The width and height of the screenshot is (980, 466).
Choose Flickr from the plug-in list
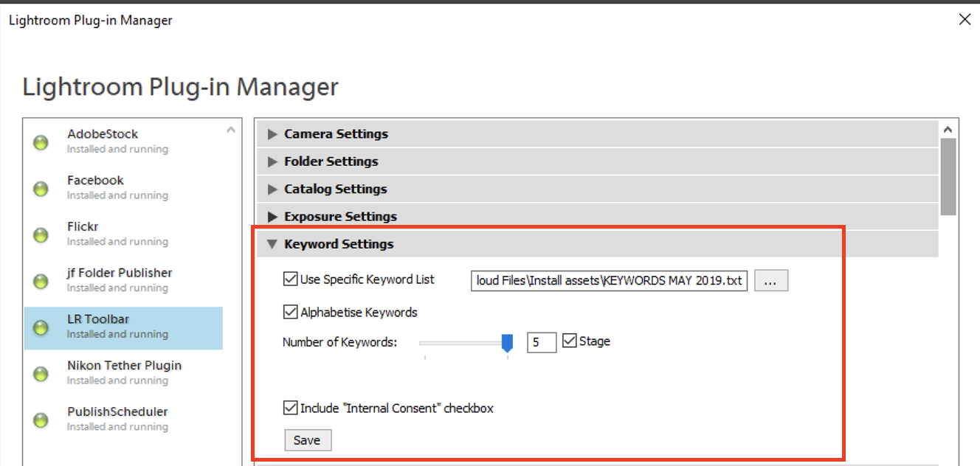pos(123,234)
